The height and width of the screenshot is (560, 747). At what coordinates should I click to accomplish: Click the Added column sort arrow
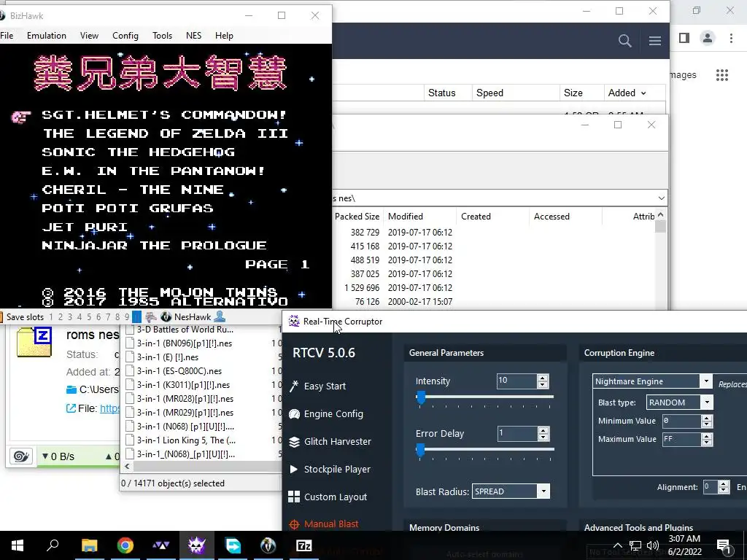[643, 93]
